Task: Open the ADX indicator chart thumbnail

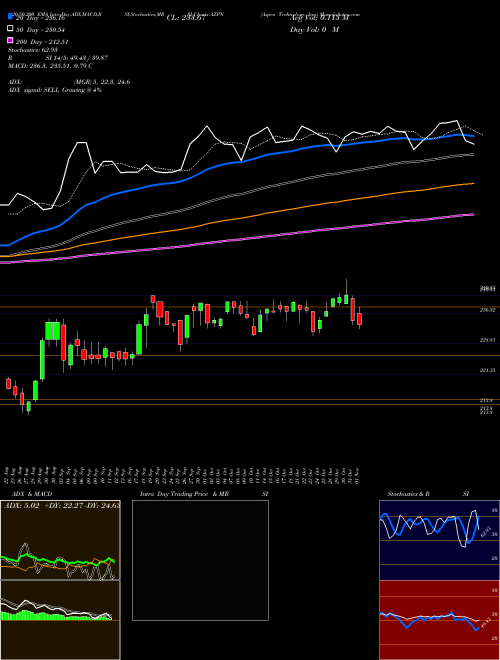Action: [x=60, y=540]
